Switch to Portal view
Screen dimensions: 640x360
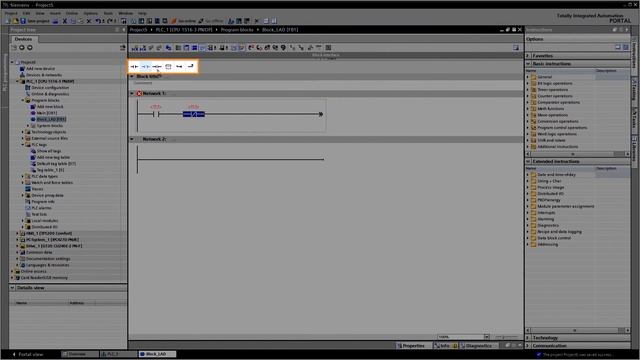[28, 354]
